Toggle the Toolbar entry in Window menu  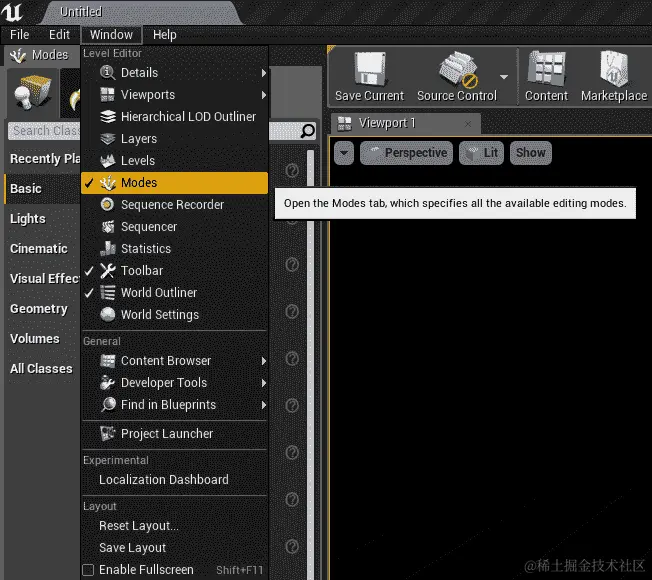[x=174, y=271]
